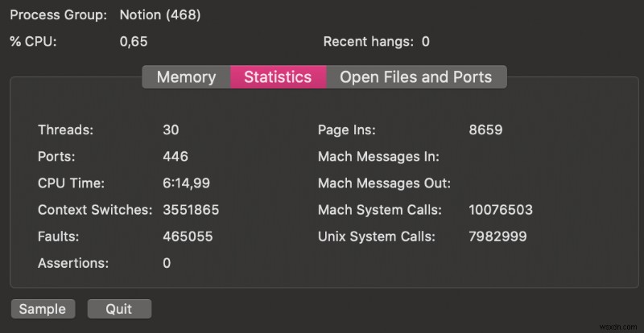Click the Ports value 446

click(x=175, y=156)
